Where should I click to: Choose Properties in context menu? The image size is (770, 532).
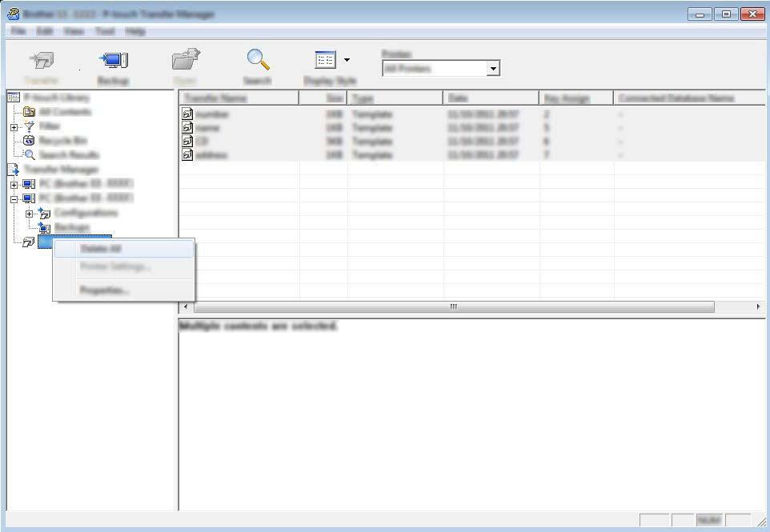pos(124,290)
